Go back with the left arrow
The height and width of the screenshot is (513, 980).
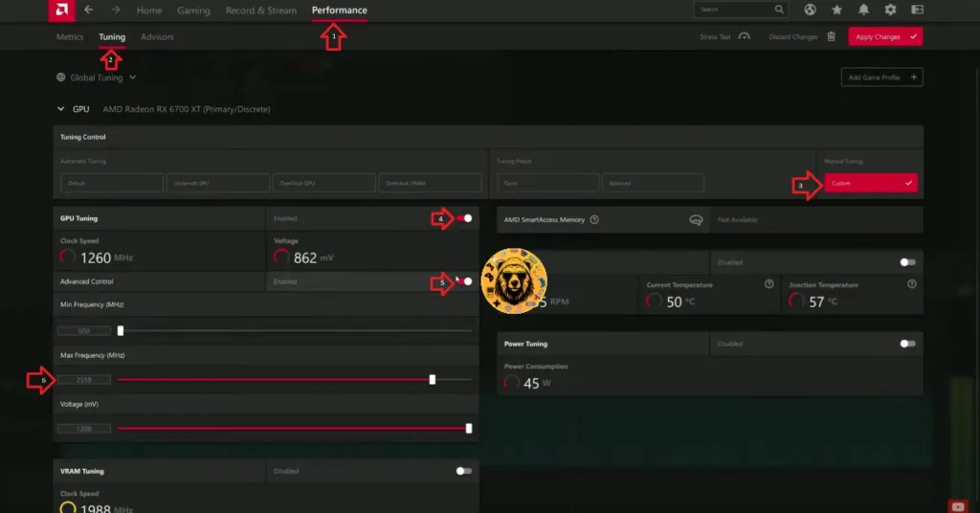click(89, 10)
